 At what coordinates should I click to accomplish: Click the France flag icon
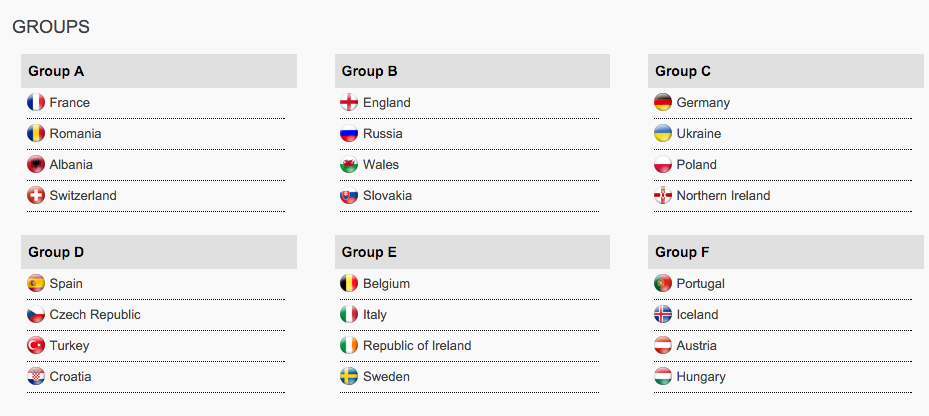pyautogui.click(x=36, y=103)
